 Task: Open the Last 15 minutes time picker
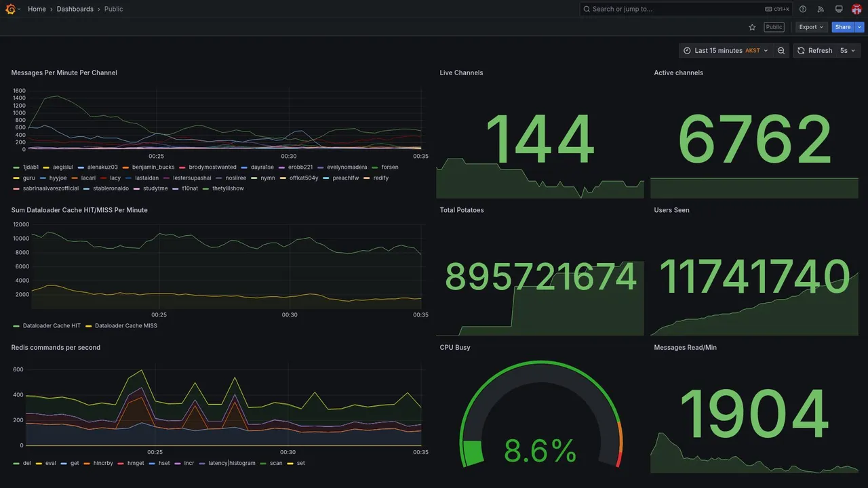click(x=726, y=51)
